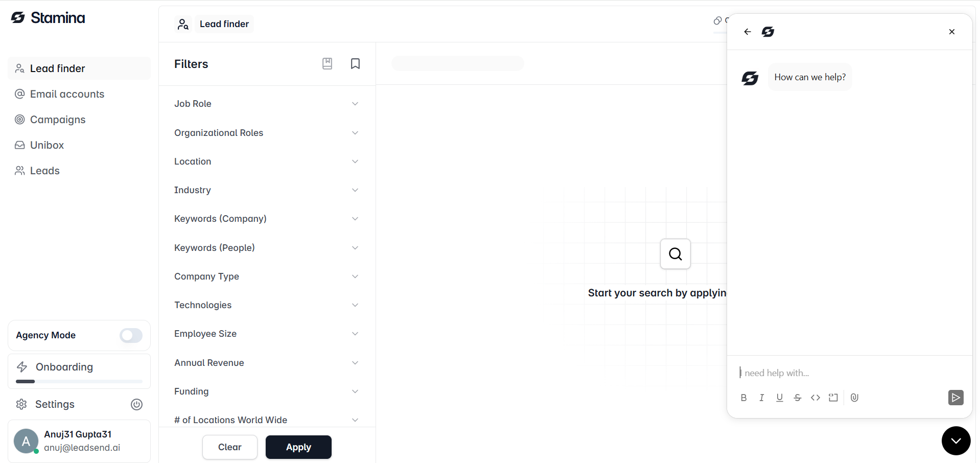
Task: Navigate to the Leads page
Action: 79,171
